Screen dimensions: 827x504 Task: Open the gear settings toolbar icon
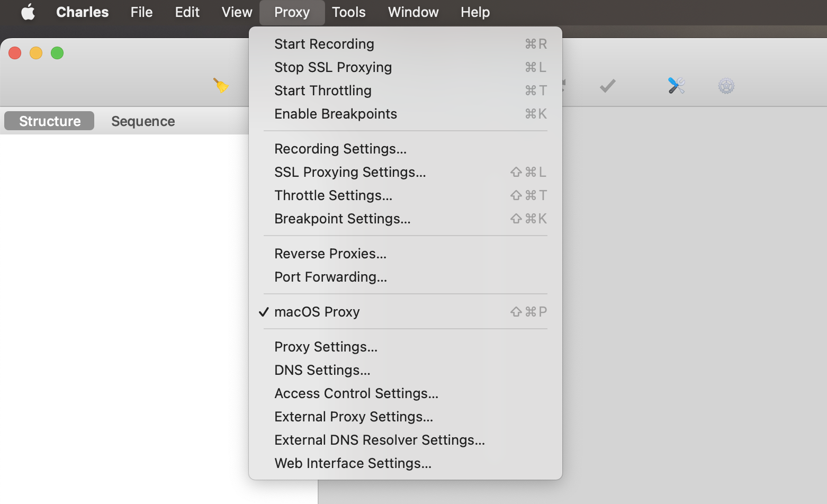pos(726,86)
